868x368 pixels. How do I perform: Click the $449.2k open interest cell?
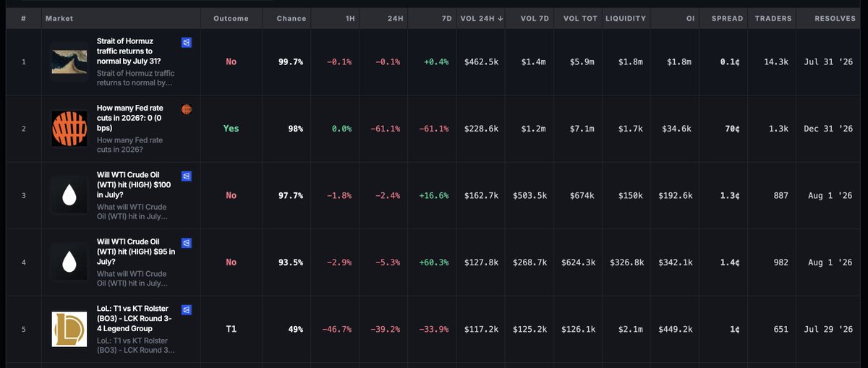(675, 329)
